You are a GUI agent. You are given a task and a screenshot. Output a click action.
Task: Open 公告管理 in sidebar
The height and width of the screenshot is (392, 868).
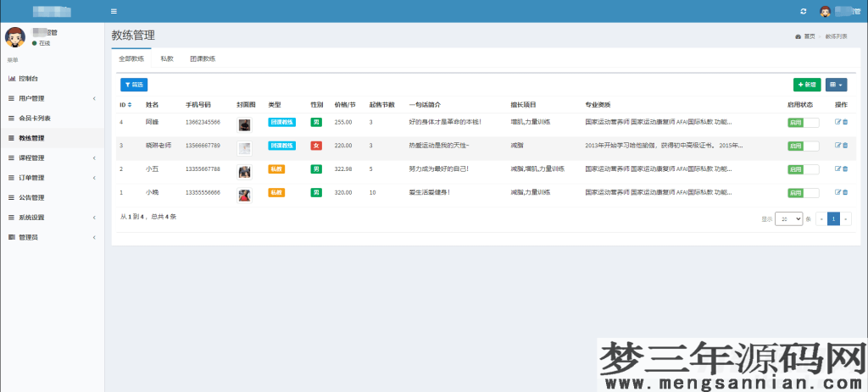tap(52, 197)
